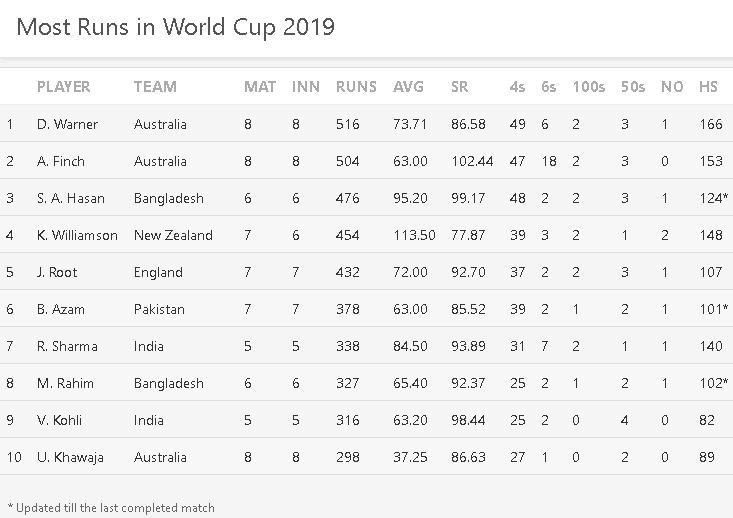The height and width of the screenshot is (518, 733).
Task: Click the 6s column header
Action: click(548, 87)
